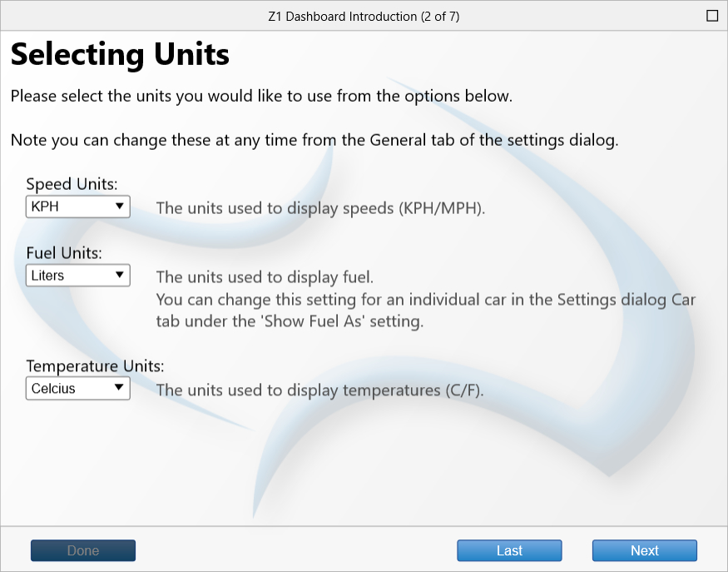Open the Temperature Units dropdown showing Celcius
Image resolution: width=728 pixels, height=572 pixels.
(78, 389)
